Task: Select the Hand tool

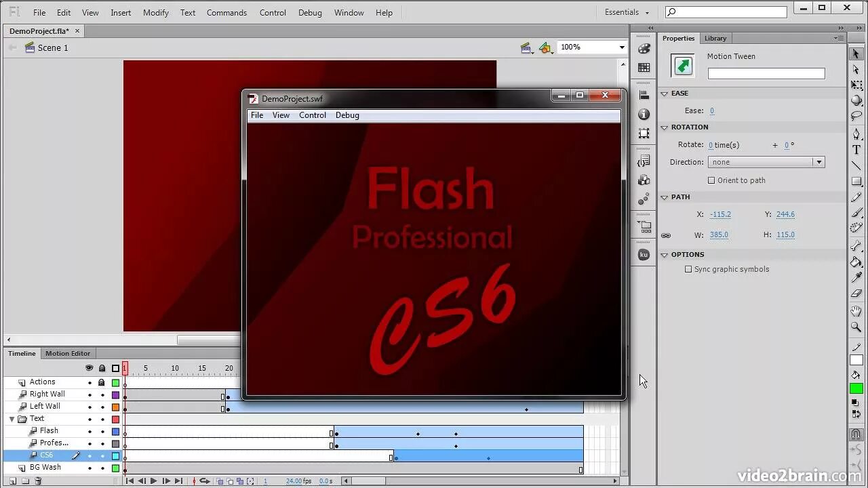Action: point(856,312)
